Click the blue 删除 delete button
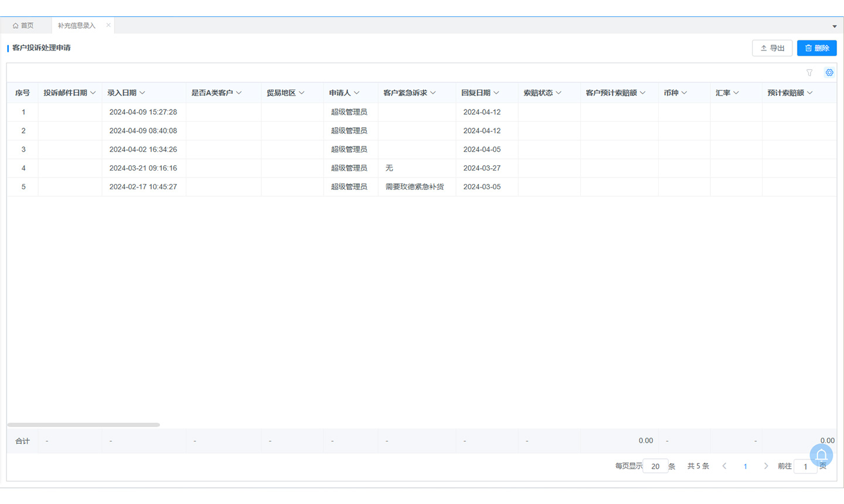Image resolution: width=844 pixels, height=504 pixels. [x=816, y=48]
